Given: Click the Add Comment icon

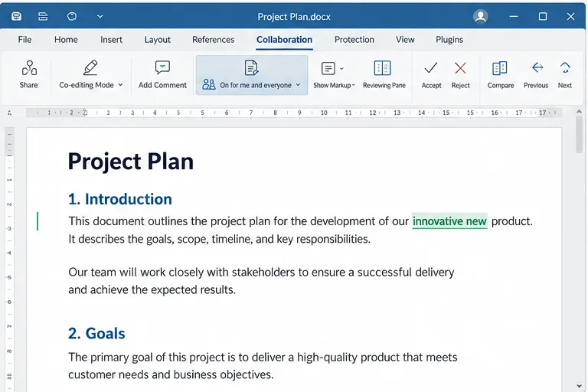Looking at the screenshot, I should click(162, 67).
